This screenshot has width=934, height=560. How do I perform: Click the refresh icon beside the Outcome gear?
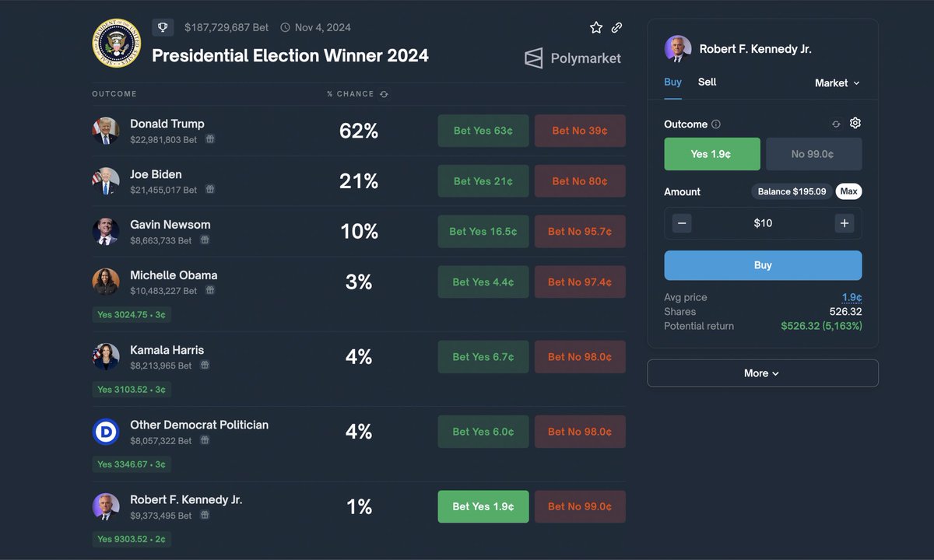point(836,124)
